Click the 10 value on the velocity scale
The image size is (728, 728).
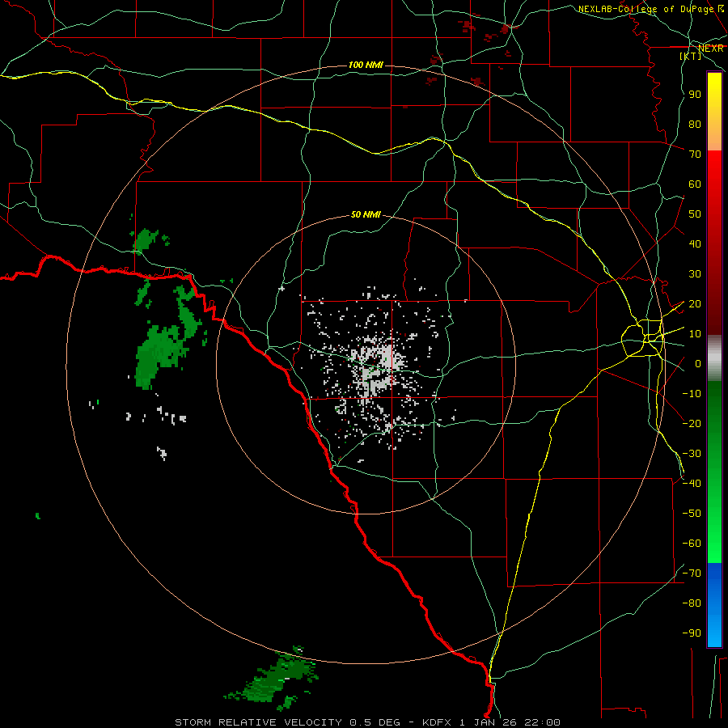tap(695, 334)
